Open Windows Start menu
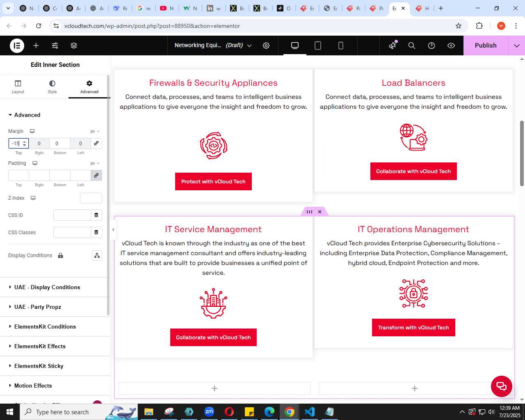This screenshot has width=525, height=420. tap(10, 412)
